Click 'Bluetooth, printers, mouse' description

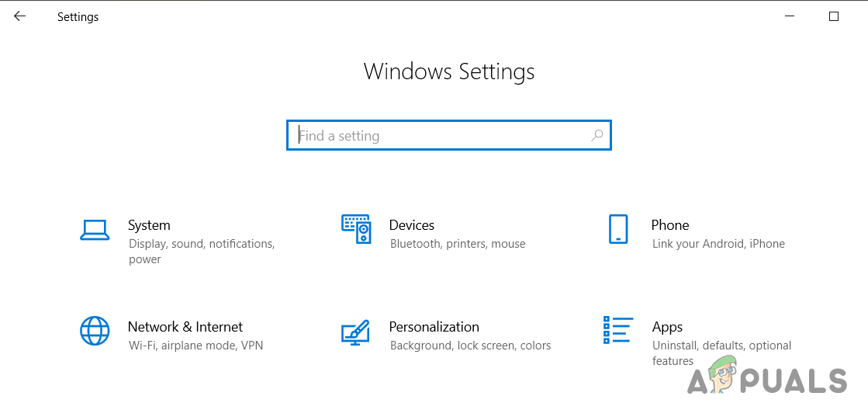click(458, 244)
